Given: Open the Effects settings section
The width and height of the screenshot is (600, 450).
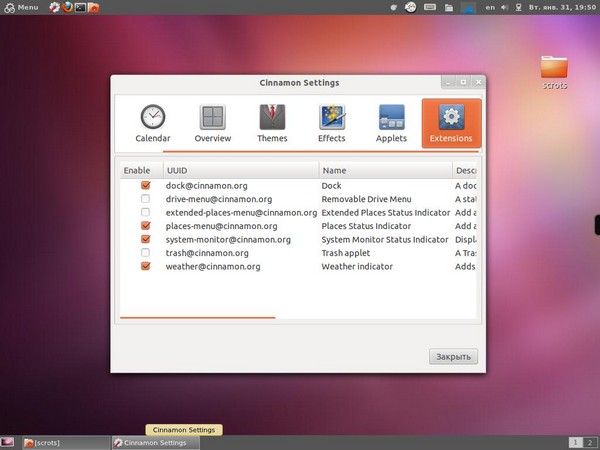Looking at the screenshot, I should coord(332,123).
